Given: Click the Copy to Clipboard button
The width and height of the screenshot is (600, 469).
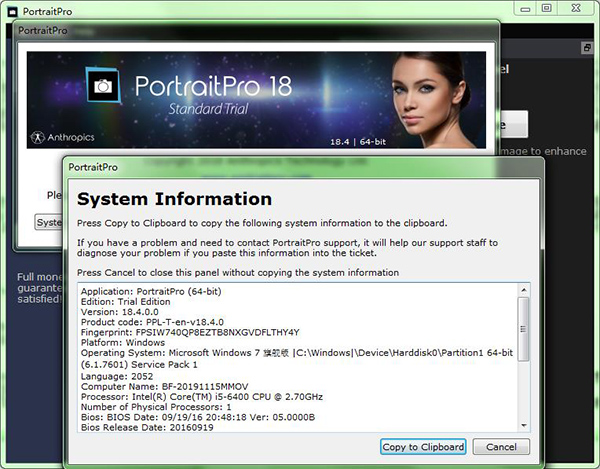Looking at the screenshot, I should tap(423, 447).
